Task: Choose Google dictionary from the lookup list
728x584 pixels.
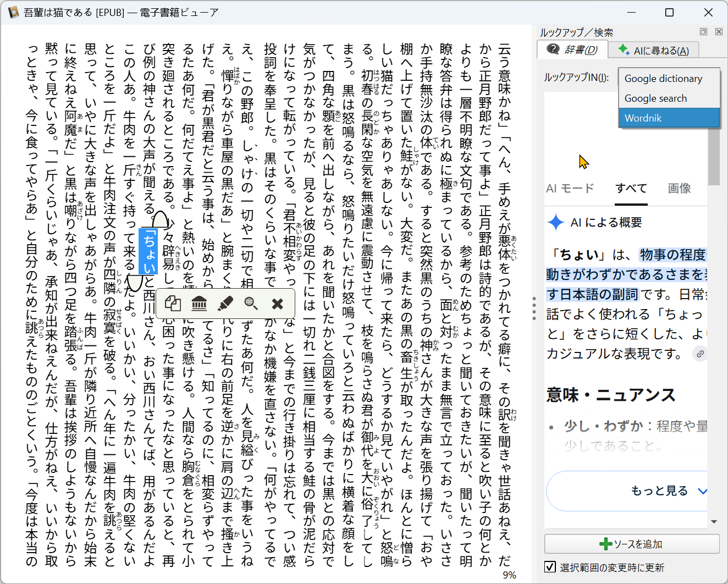Action: (x=669, y=79)
